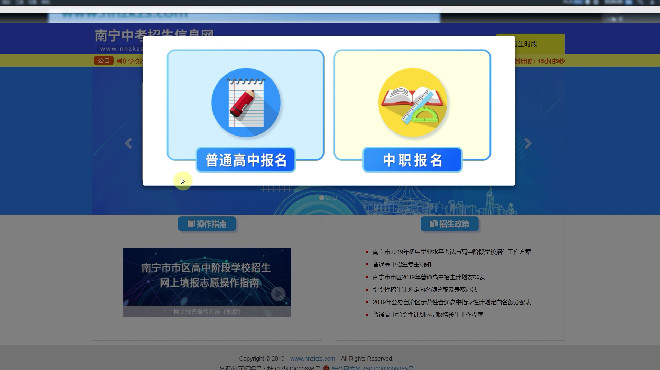Viewport: 660px width, 370px height.
Task: Open the first 招生政策 news link
Action: tap(452, 252)
